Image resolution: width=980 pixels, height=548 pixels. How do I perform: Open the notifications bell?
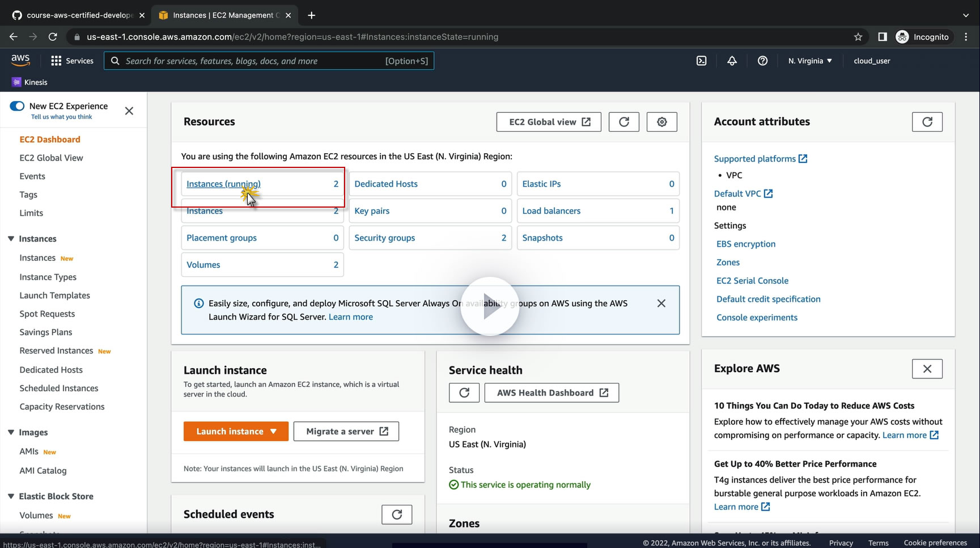[x=732, y=61]
